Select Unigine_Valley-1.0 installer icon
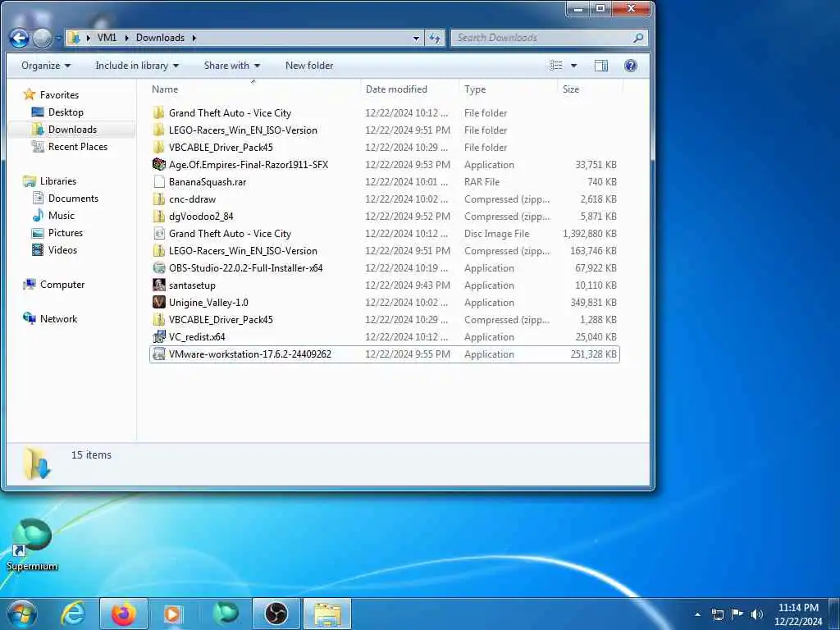The width and height of the screenshot is (840, 630). coord(158,302)
